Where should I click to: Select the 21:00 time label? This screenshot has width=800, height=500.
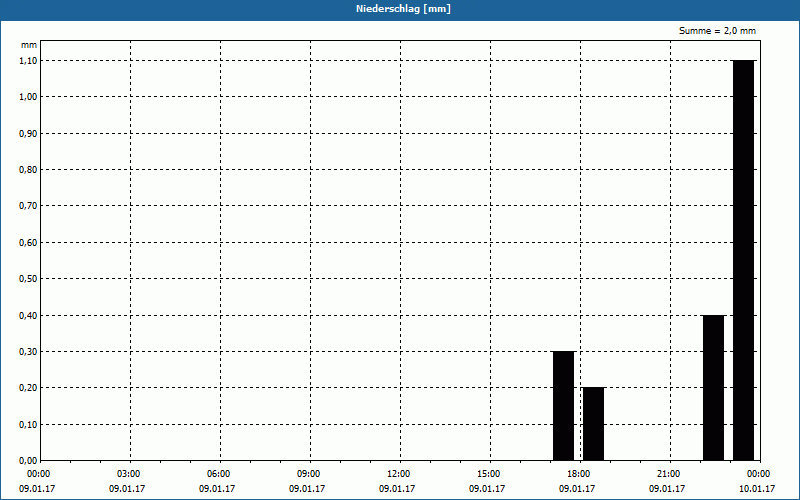pyautogui.click(x=670, y=474)
